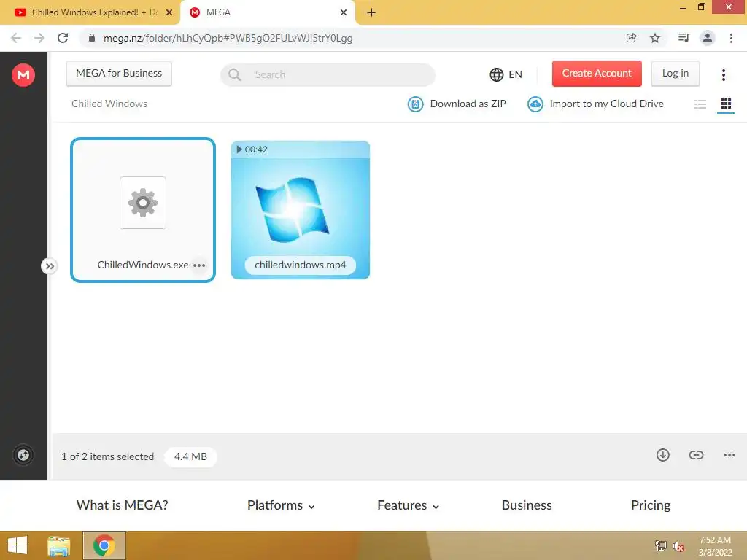This screenshot has width=747, height=560.
Task: Click the Log in button
Action: (675, 74)
